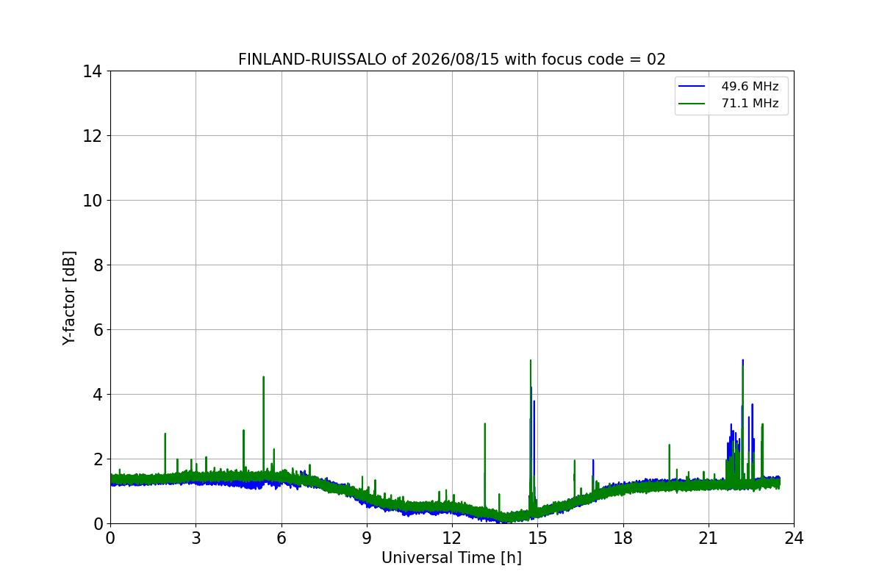Select the 71.1 MHz legend label
This screenshot has width=882, height=588.
tap(750, 104)
